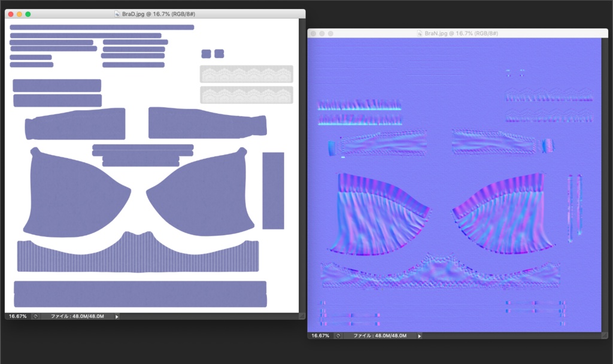
Task: Close the inactive BraN.jpg window
Action: coord(313,34)
